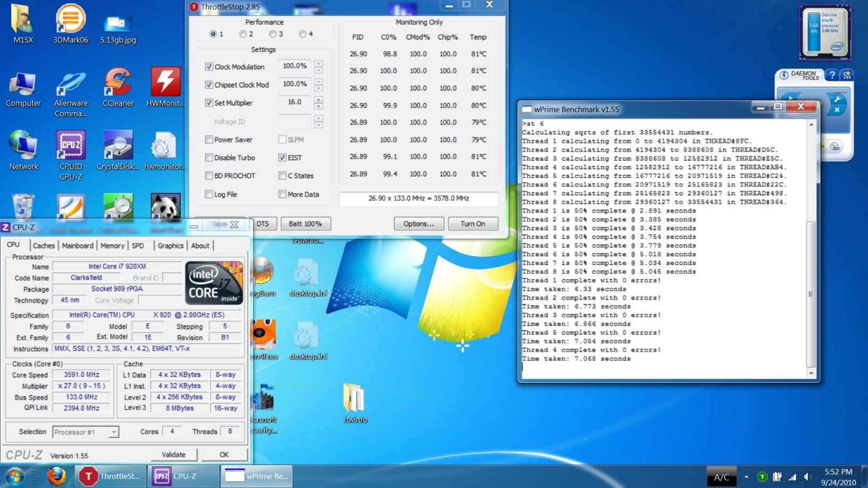This screenshot has height=488, width=868.
Task: Switch to ThrottleStop taskbar button
Action: (110, 476)
